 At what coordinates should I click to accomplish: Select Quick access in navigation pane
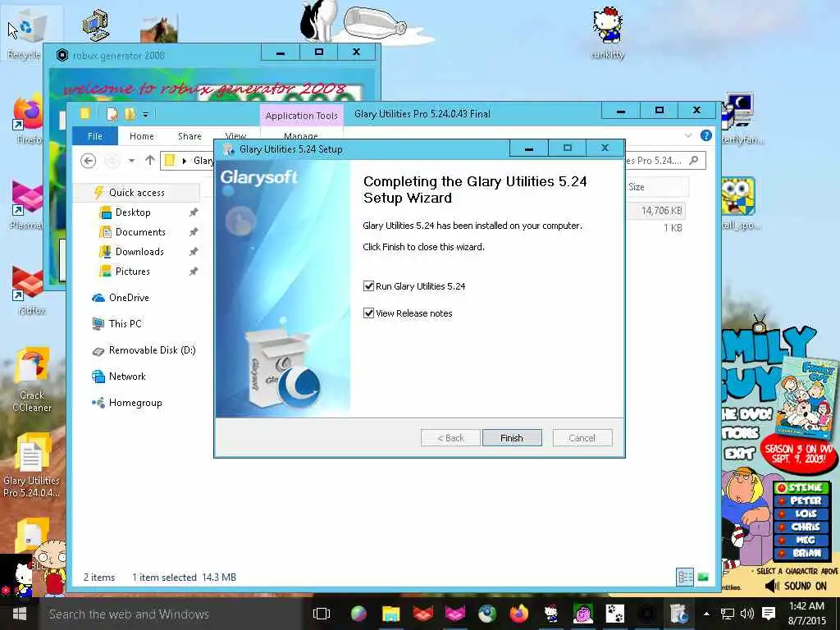tap(135, 192)
